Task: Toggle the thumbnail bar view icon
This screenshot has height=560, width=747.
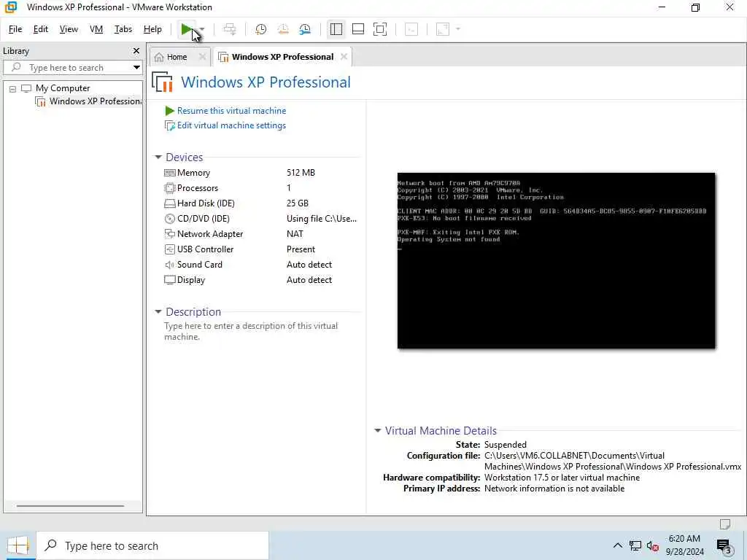Action: 357,29
